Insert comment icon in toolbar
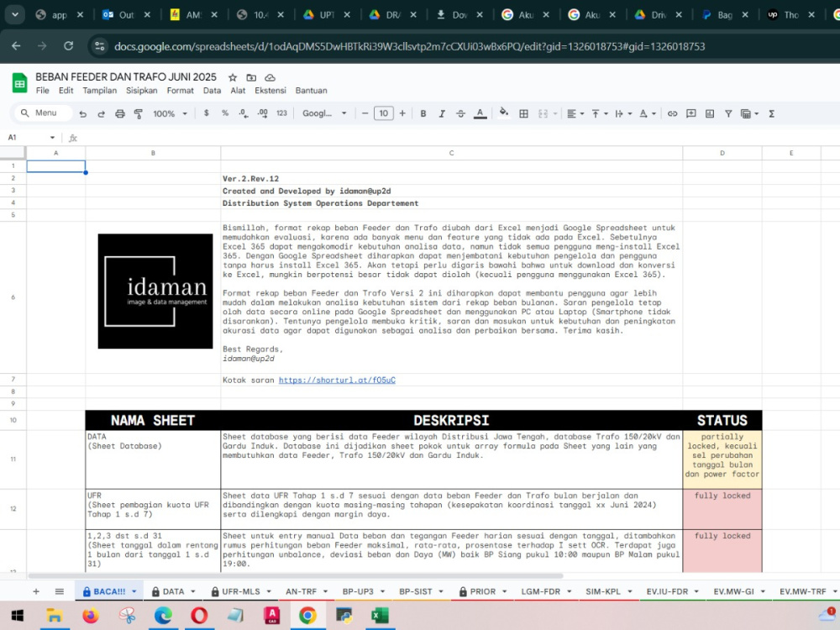This screenshot has width=840, height=630. click(x=691, y=113)
